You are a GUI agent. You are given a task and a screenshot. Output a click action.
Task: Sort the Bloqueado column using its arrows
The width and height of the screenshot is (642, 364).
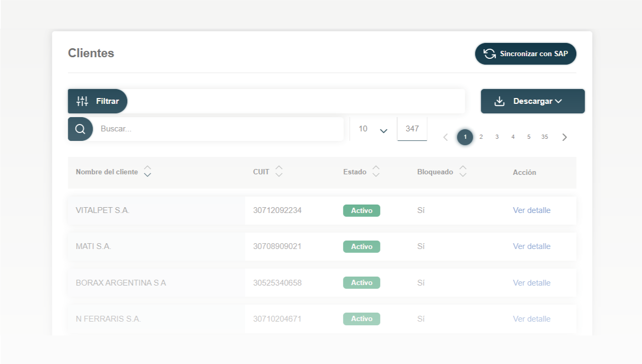pos(463,172)
